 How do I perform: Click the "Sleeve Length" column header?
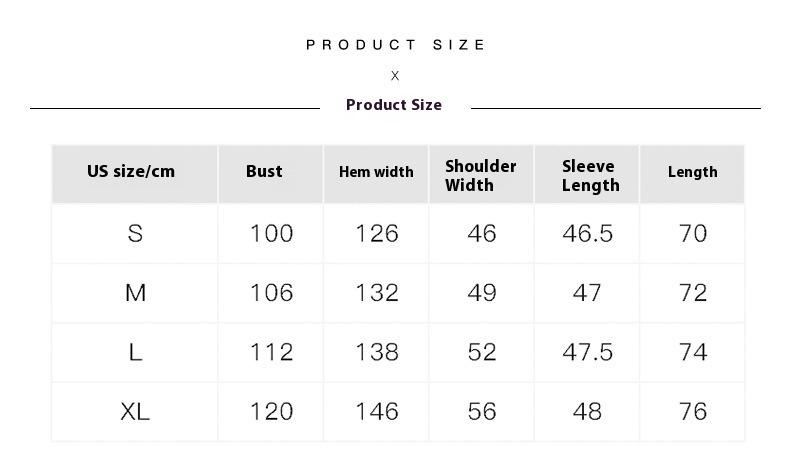(x=590, y=175)
